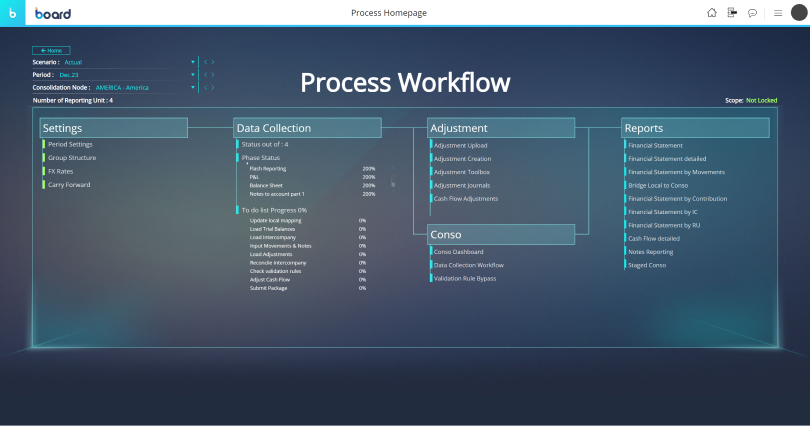This screenshot has width=810, height=426.
Task: Click the Reports section header
Action: pyautogui.click(x=695, y=128)
